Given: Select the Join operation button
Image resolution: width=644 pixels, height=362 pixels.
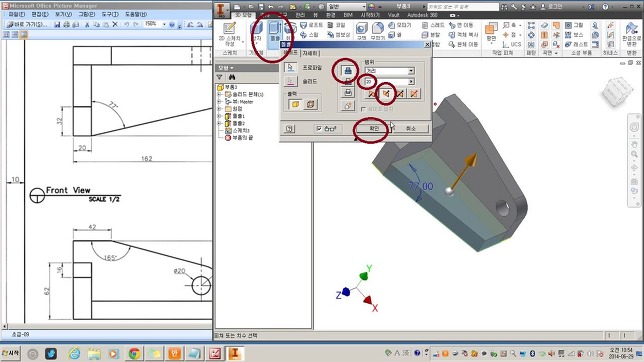Looking at the screenshot, I should 347,71.
